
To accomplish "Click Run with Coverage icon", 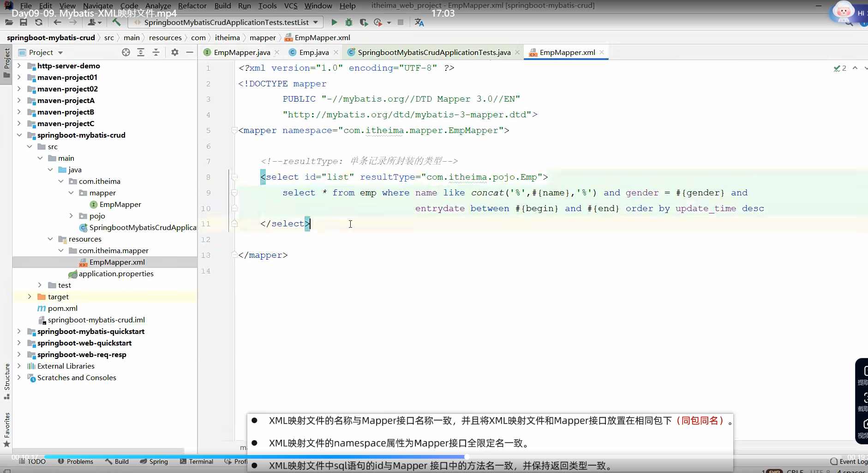I will (x=364, y=22).
